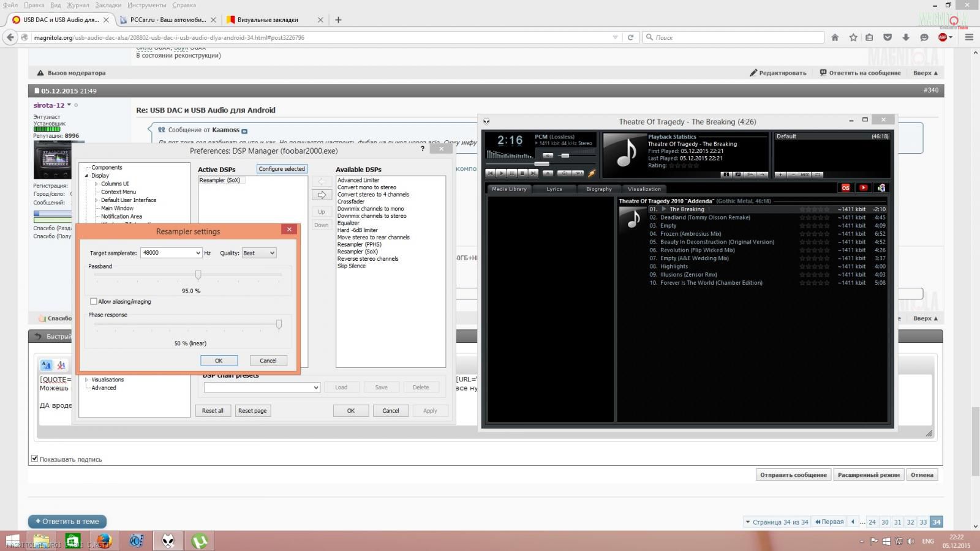Expand the Columns UI tree node

(96, 184)
